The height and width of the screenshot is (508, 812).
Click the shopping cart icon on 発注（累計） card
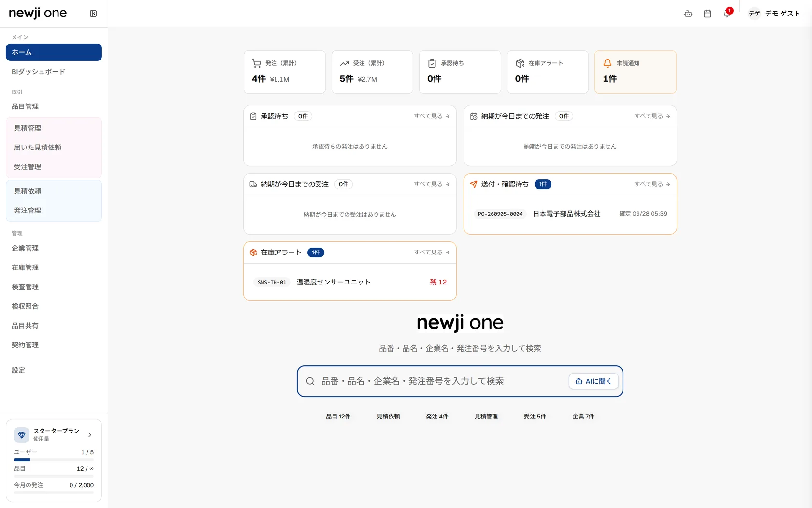coord(257,63)
